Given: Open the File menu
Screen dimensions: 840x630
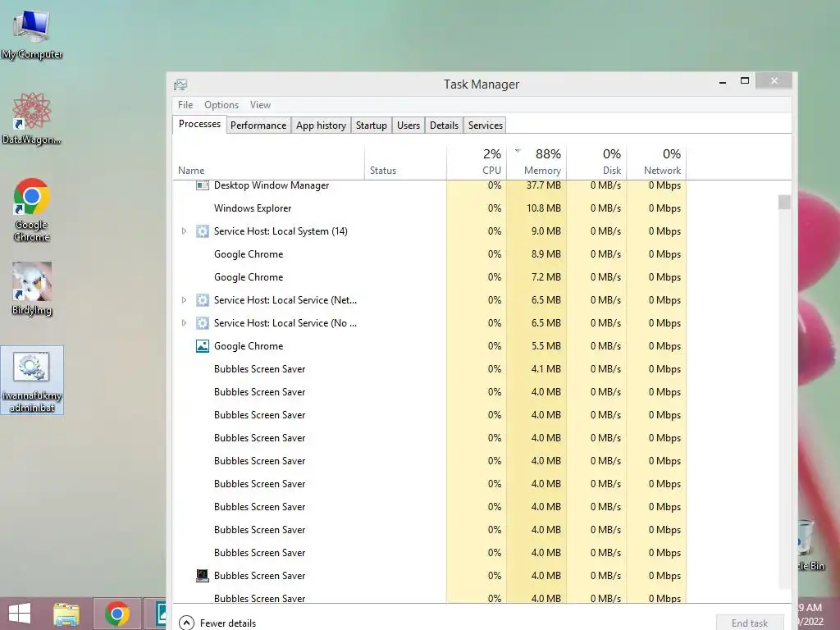Looking at the screenshot, I should [x=185, y=105].
